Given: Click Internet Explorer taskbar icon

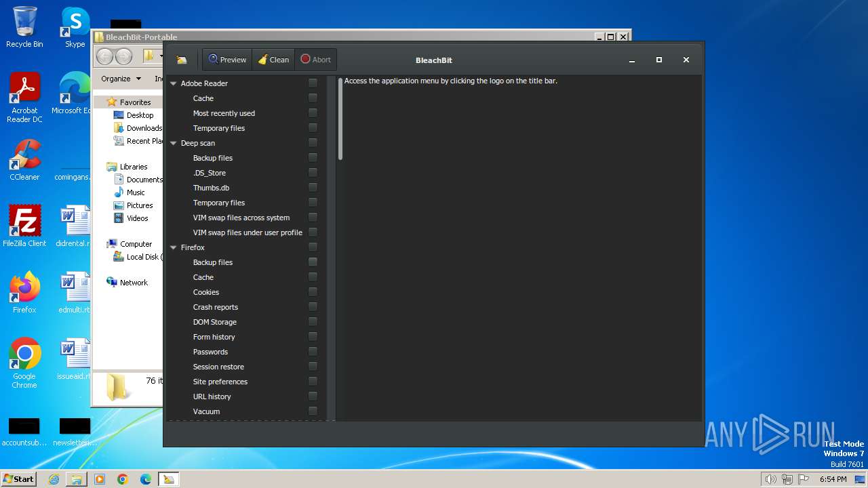Looking at the screenshot, I should (x=54, y=479).
